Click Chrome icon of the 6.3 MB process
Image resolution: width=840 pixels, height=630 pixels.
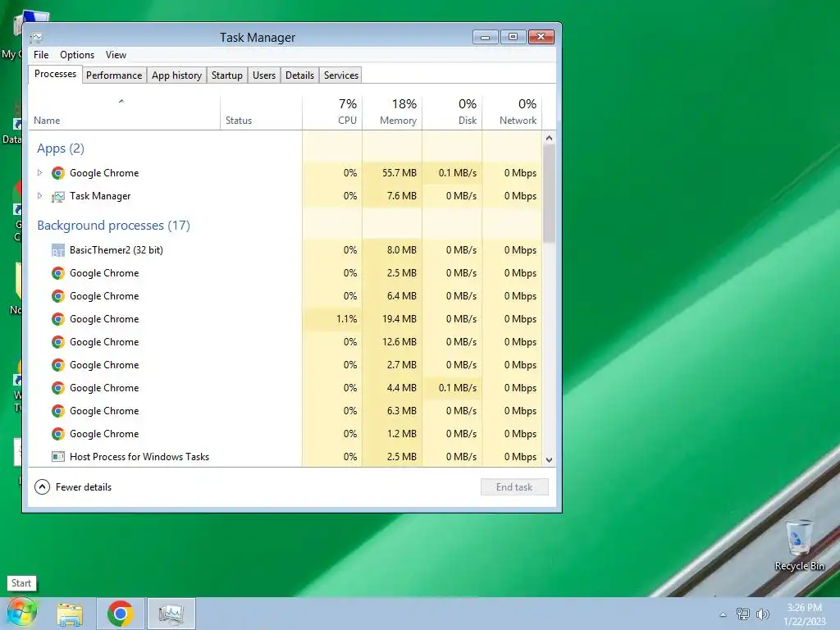(58, 411)
